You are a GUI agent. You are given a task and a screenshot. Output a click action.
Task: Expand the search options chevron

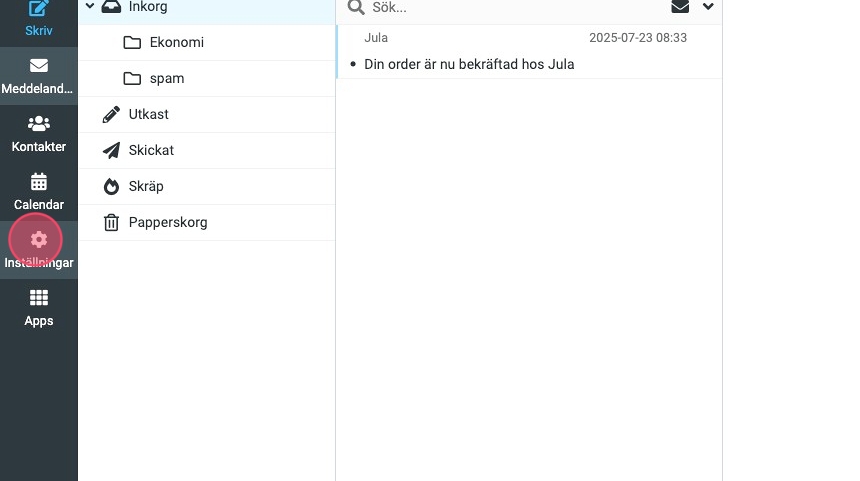708,7
